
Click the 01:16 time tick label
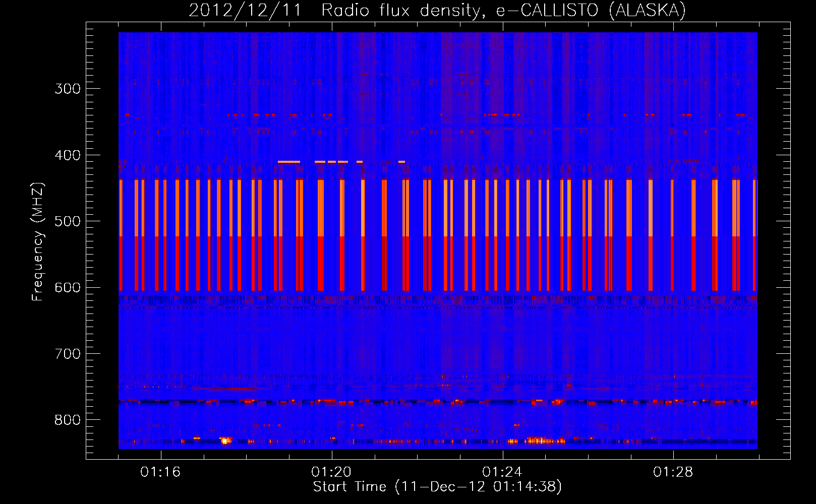160,472
